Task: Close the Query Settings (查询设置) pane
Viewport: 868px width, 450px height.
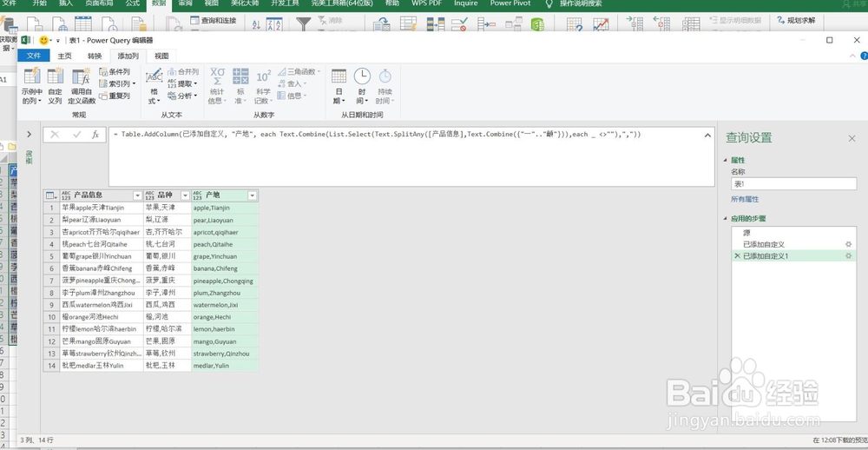Action: (852, 138)
